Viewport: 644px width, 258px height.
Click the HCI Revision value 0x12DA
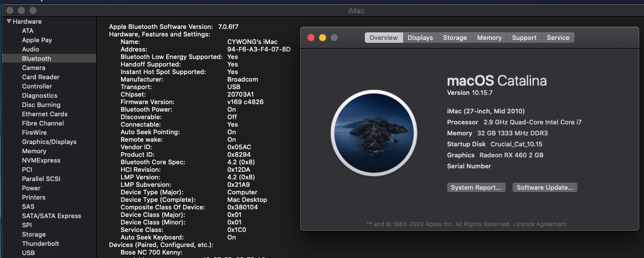click(239, 169)
